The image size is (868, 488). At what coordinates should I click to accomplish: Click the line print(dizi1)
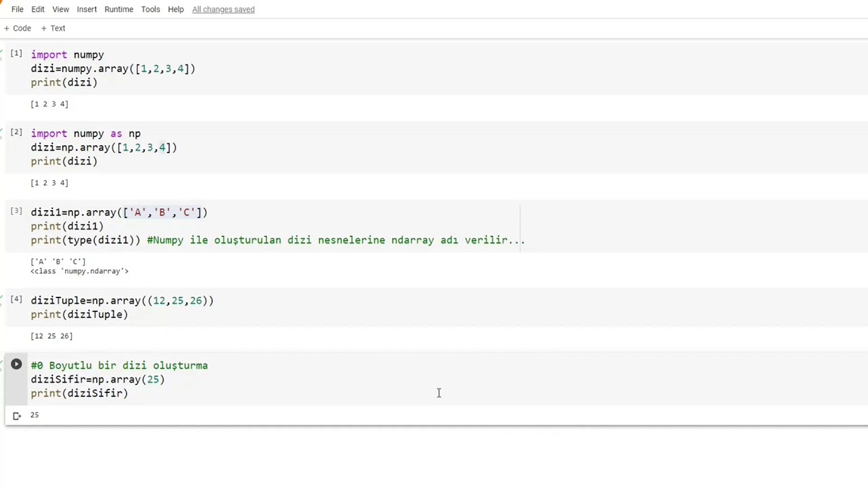[x=67, y=226]
